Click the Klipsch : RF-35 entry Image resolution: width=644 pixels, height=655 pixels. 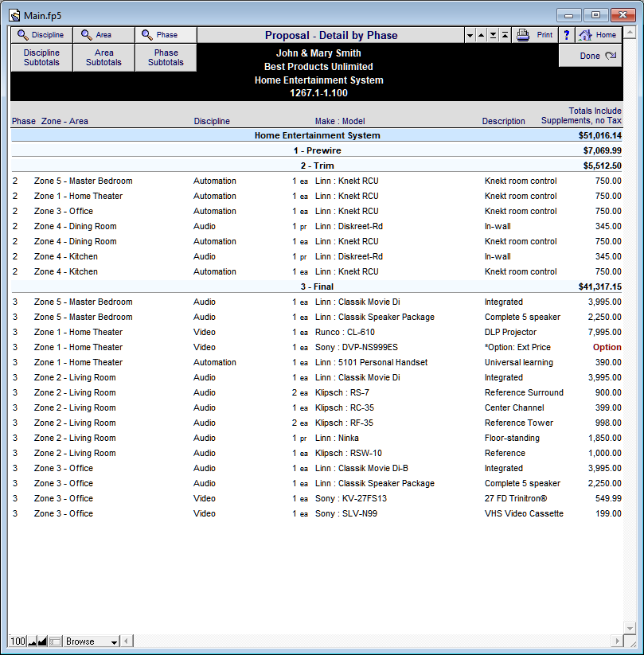344,423
